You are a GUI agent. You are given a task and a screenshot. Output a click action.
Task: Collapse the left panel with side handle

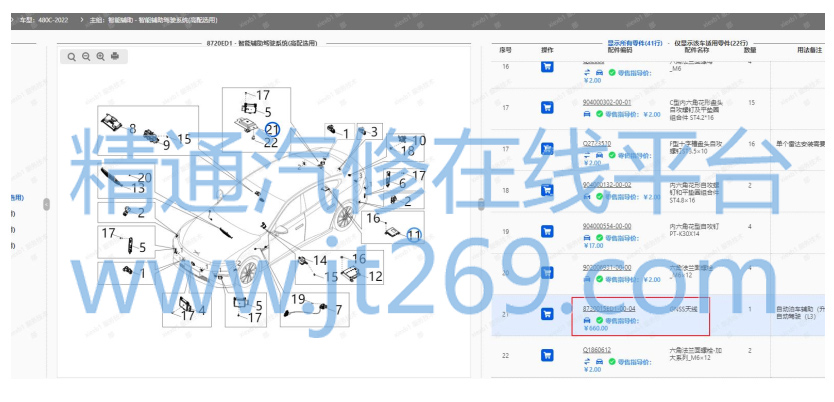tap(46, 204)
